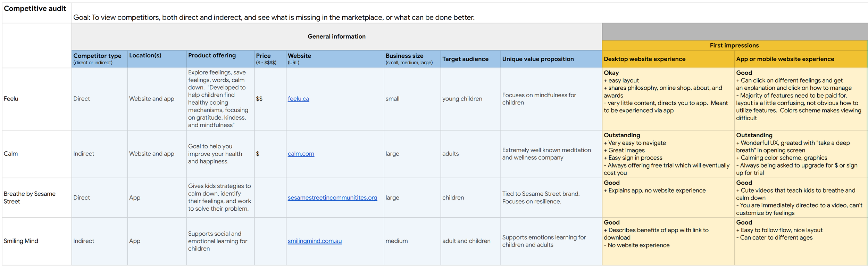The image size is (868, 267).
Task: Select Calm's adults audience cell
Action: (x=470, y=154)
